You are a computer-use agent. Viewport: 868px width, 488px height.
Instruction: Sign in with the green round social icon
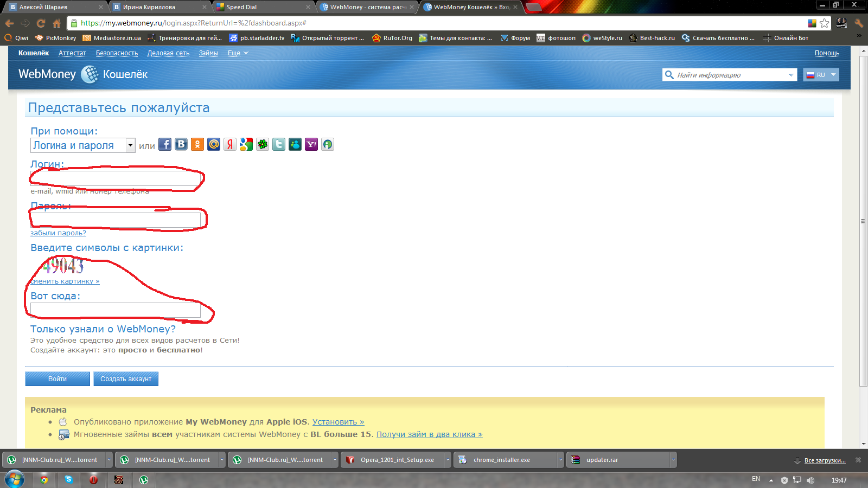pos(328,144)
